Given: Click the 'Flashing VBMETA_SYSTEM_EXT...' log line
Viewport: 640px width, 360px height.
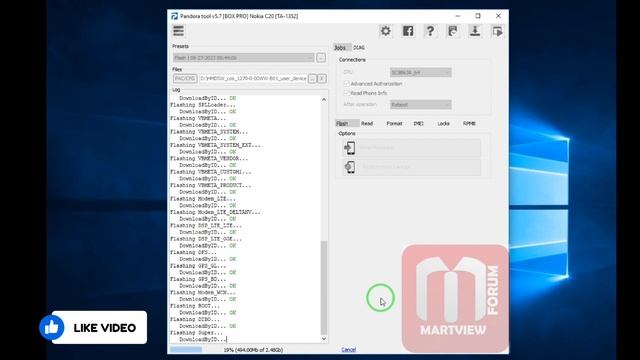Looking at the screenshot, I should [215, 145].
